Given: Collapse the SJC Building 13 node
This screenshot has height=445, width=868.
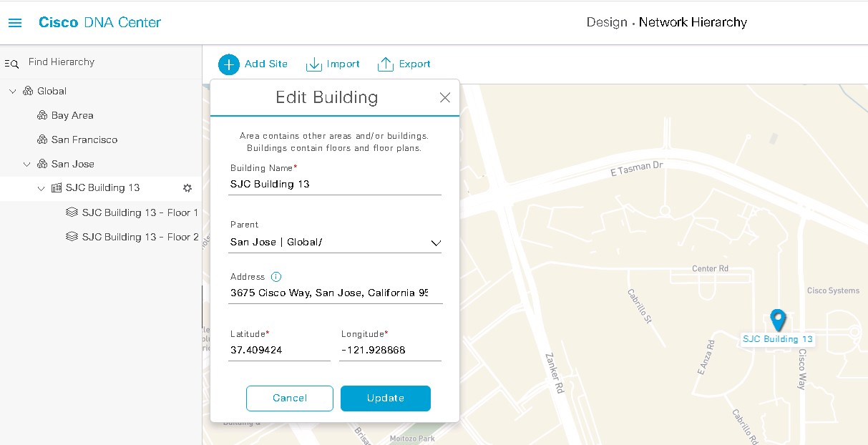Looking at the screenshot, I should coord(42,188).
